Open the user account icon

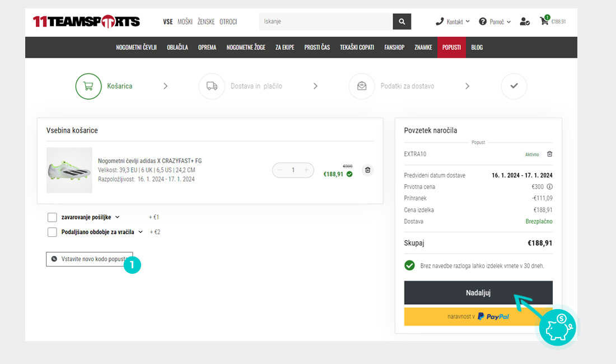click(525, 22)
